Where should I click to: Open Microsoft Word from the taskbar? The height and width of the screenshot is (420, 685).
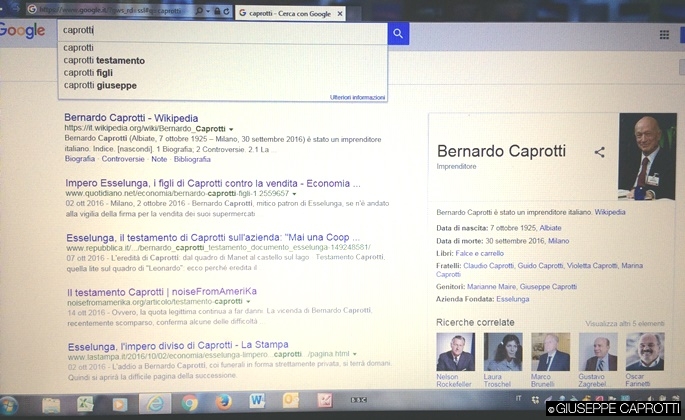(x=257, y=403)
